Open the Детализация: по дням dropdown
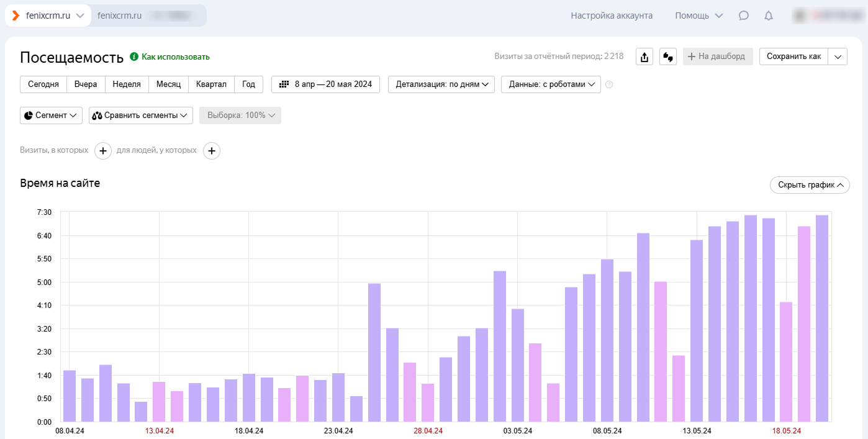Viewport: 868px width, 439px height. tap(441, 84)
